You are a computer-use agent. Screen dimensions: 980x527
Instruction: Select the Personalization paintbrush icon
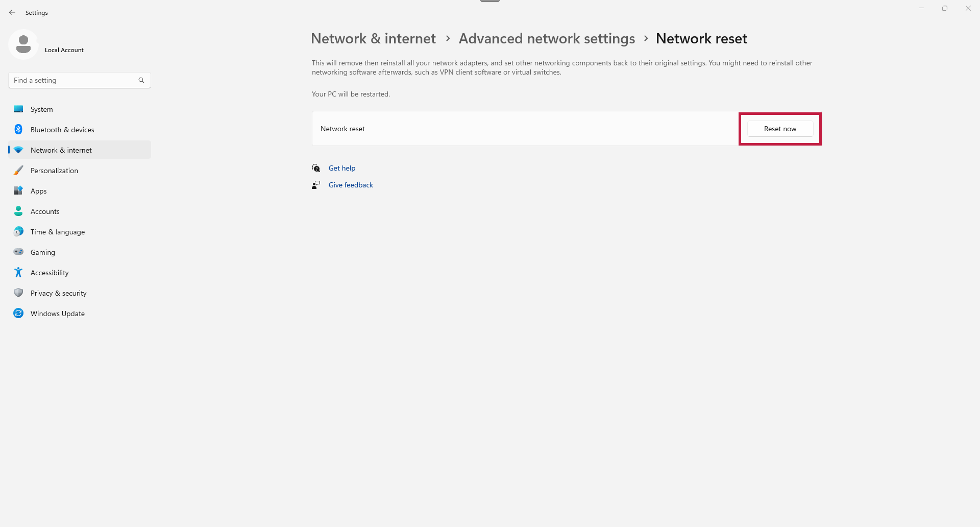[18, 171]
